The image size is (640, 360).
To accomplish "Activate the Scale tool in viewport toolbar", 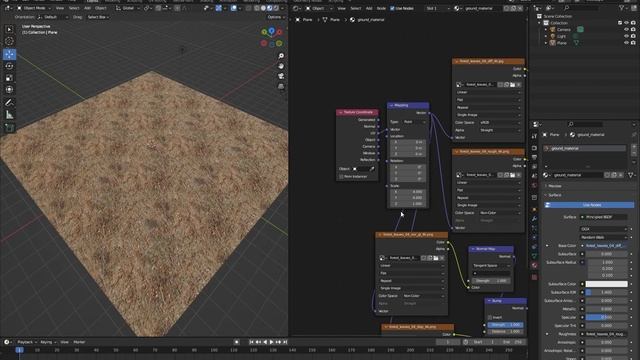I will (9, 78).
